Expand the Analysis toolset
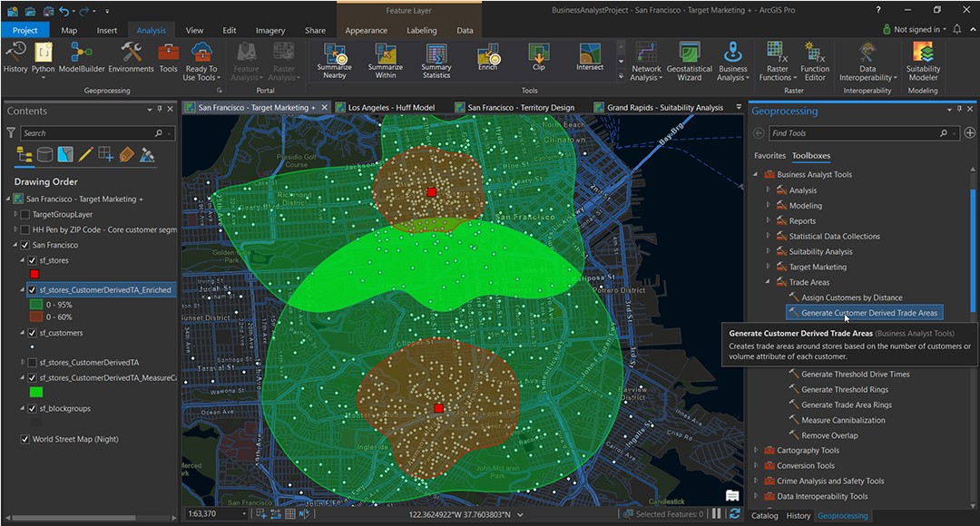The width and height of the screenshot is (980, 526). point(769,190)
